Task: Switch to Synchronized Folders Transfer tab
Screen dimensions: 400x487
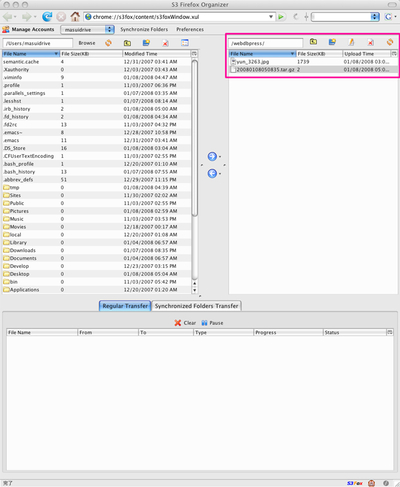Action: pyautogui.click(x=196, y=306)
